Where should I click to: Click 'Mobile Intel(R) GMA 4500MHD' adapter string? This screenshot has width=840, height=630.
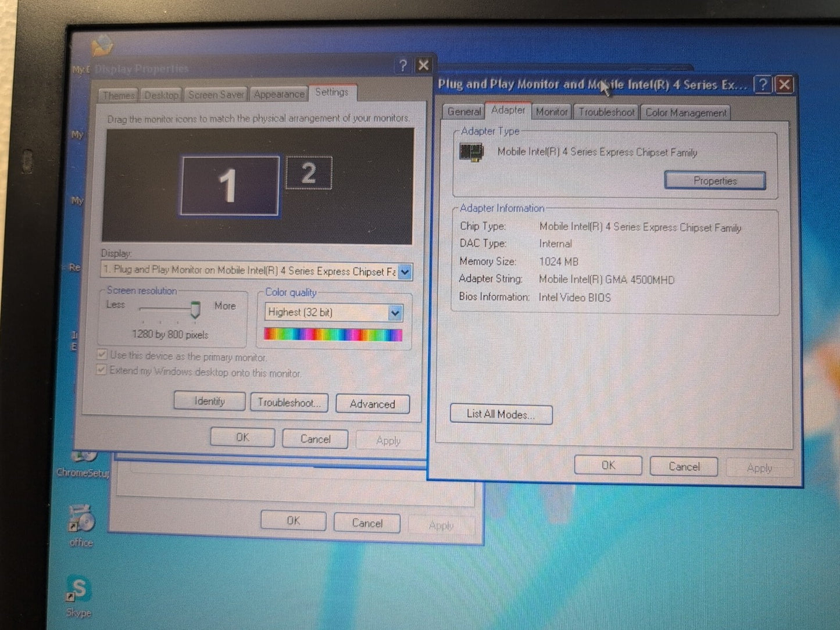tap(606, 280)
